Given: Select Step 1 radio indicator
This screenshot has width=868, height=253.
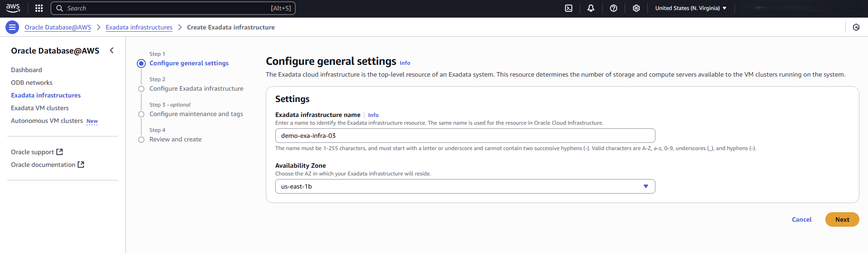Looking at the screenshot, I should tap(141, 63).
